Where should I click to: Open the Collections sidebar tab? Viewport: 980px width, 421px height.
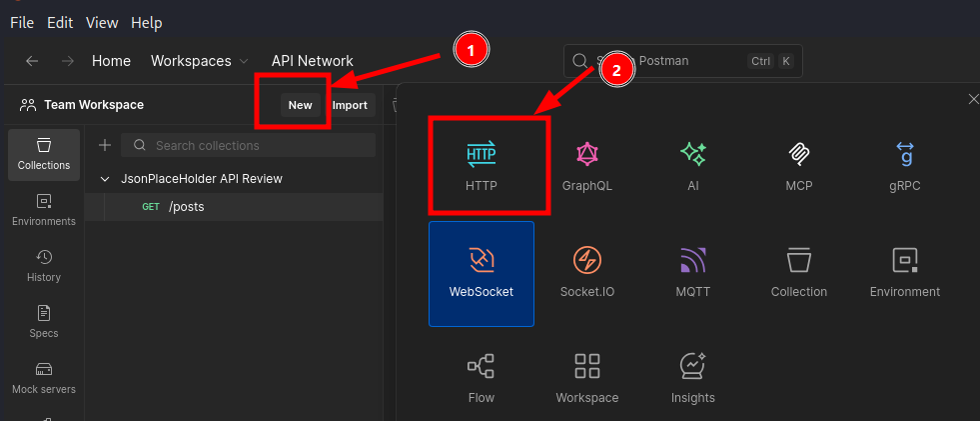pos(44,155)
